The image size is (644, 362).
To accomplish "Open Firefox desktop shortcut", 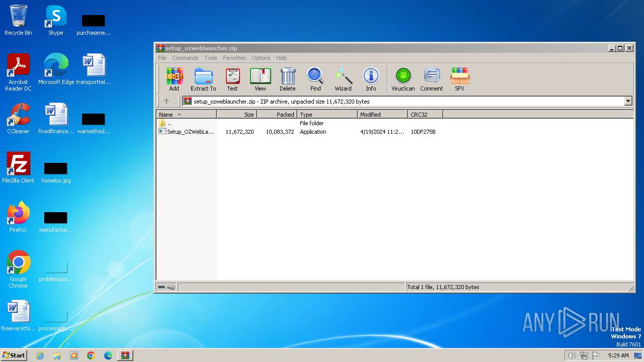I will click(x=18, y=217).
